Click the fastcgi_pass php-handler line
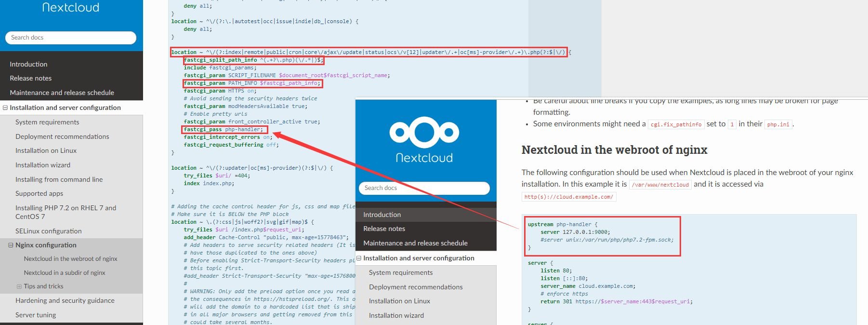 (x=224, y=129)
